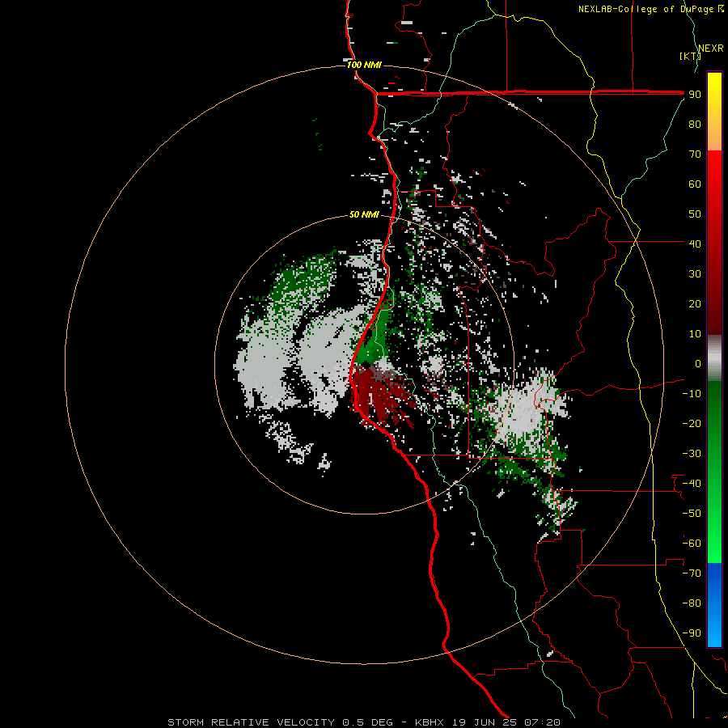Pick the bright green color bar segment
Viewport: 728px width, 728px height.
point(714,534)
